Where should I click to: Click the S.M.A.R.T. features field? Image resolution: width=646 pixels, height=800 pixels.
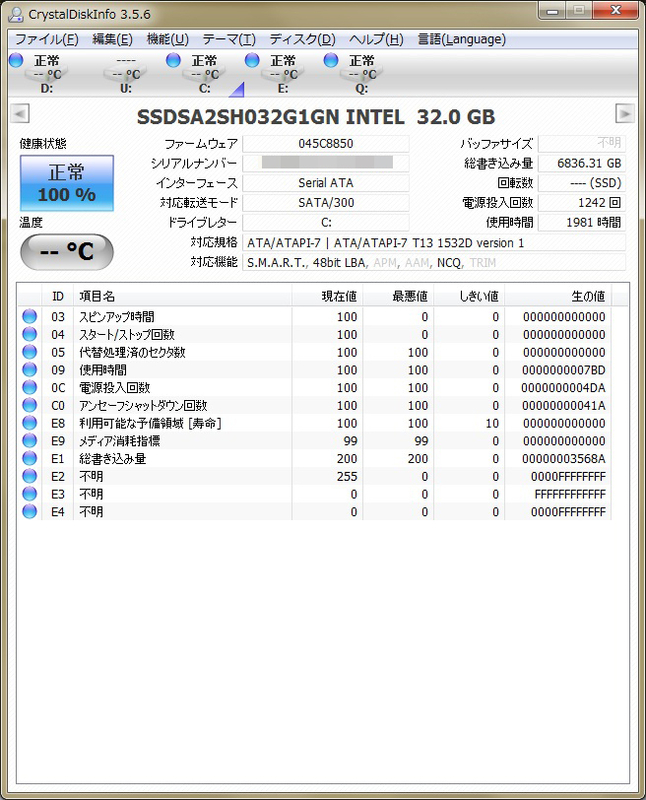click(x=434, y=262)
